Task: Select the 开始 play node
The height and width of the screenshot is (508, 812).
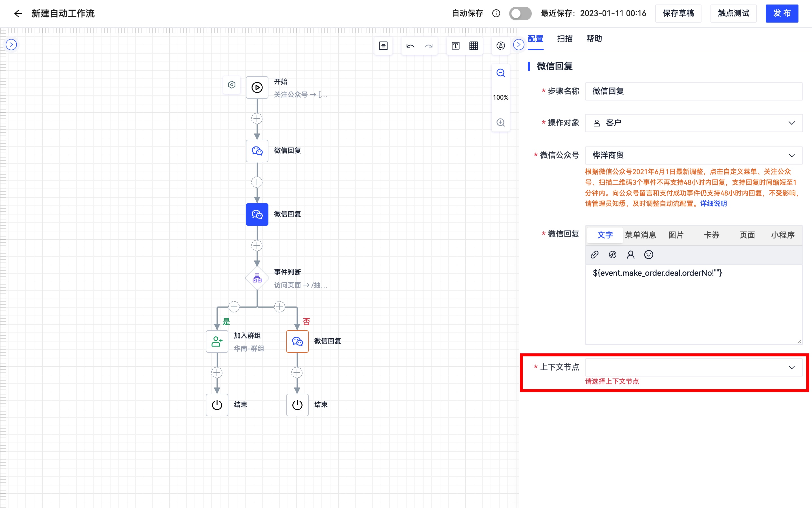Action: coord(257,87)
